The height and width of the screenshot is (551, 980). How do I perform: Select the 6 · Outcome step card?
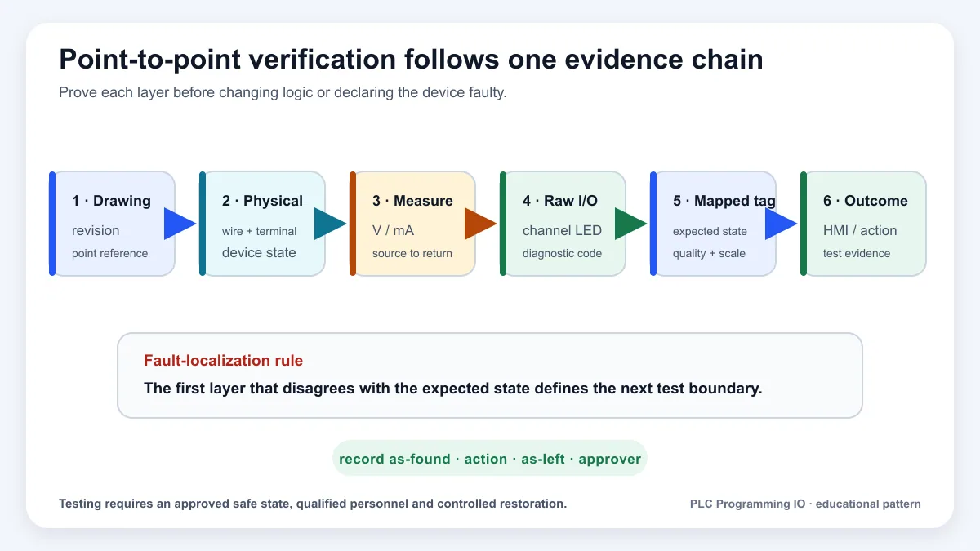pyautogui.click(x=864, y=224)
